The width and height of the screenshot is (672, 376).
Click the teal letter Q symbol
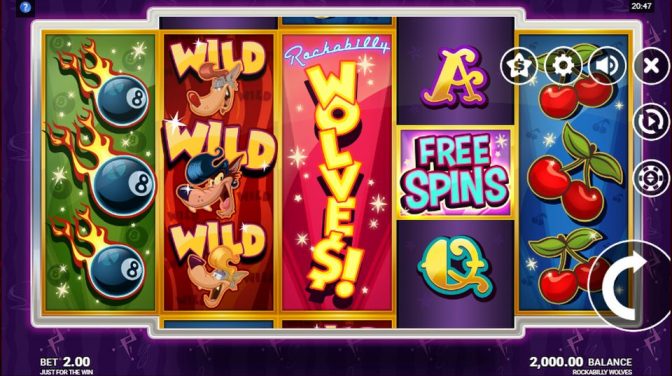click(x=455, y=267)
